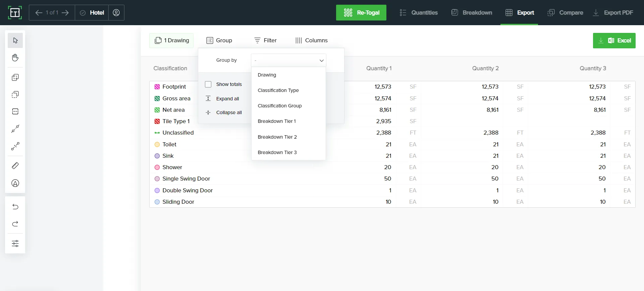Select the hand pan tool

click(x=15, y=58)
